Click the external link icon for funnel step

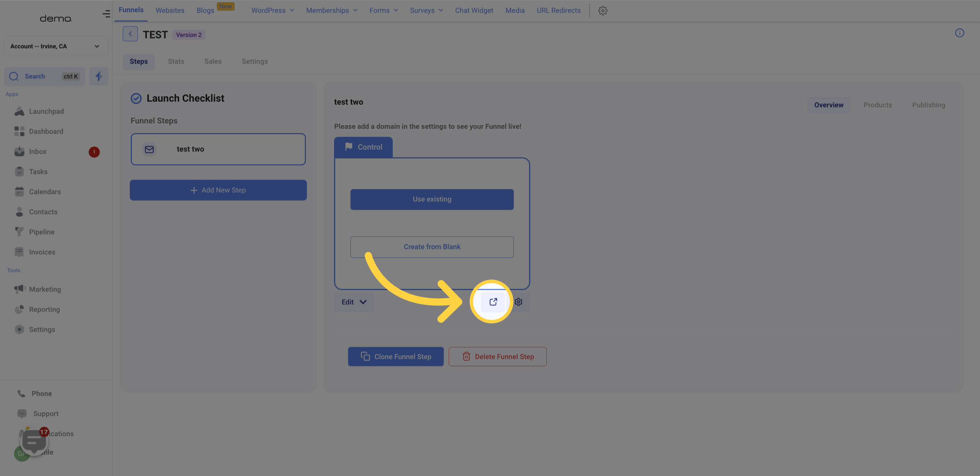tap(493, 302)
